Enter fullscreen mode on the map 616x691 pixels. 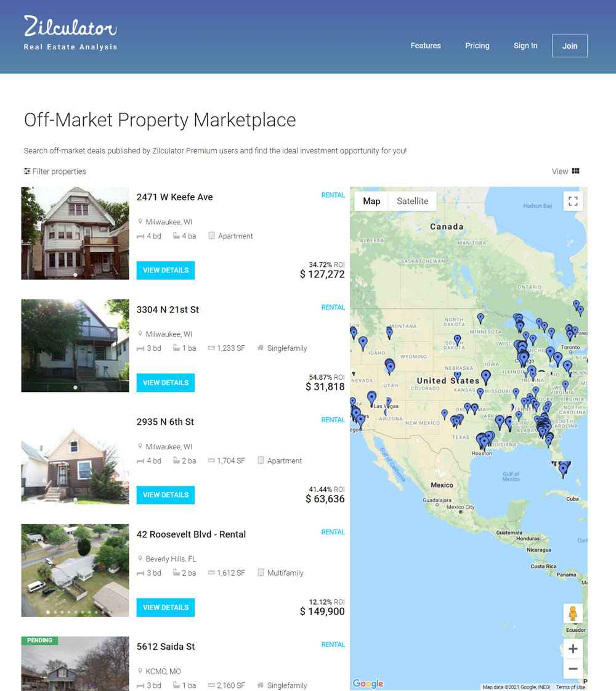coord(573,200)
